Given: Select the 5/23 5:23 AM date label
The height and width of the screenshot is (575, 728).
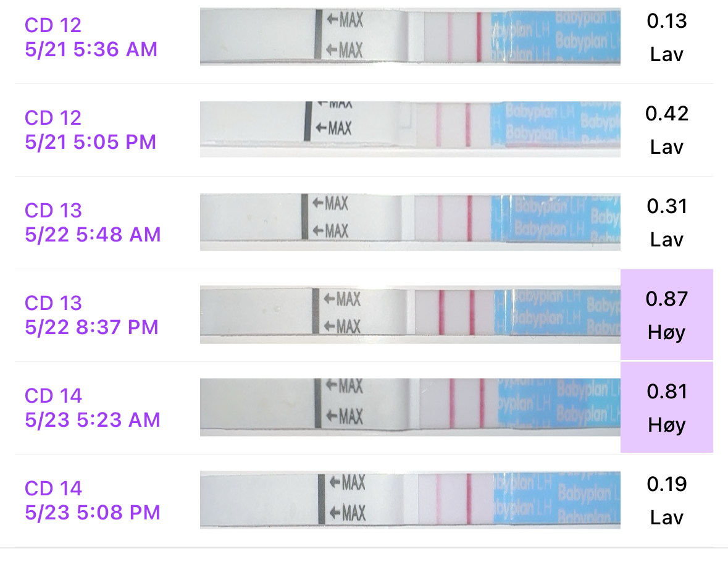Looking at the screenshot, I should click(x=93, y=420).
